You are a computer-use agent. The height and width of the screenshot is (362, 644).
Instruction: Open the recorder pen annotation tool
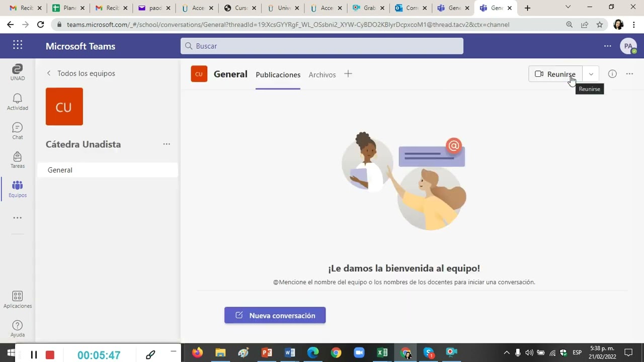coord(150,355)
